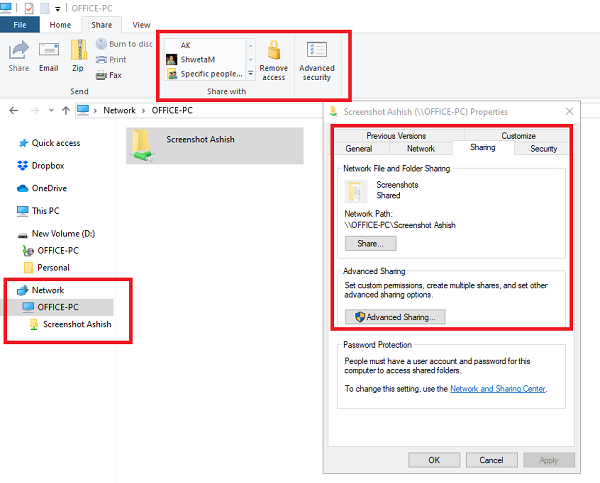The height and width of the screenshot is (483, 600).
Task: Click OK in Properties dialog
Action: [434, 460]
